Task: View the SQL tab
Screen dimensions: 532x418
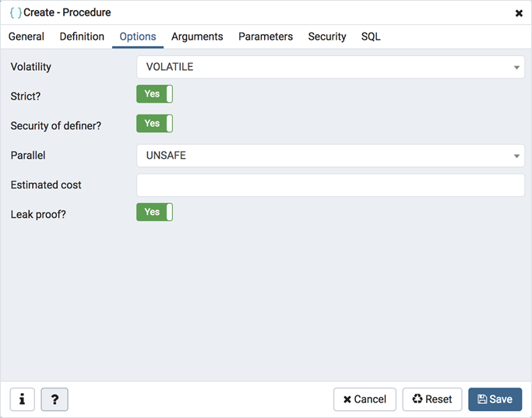Action: pyautogui.click(x=371, y=37)
